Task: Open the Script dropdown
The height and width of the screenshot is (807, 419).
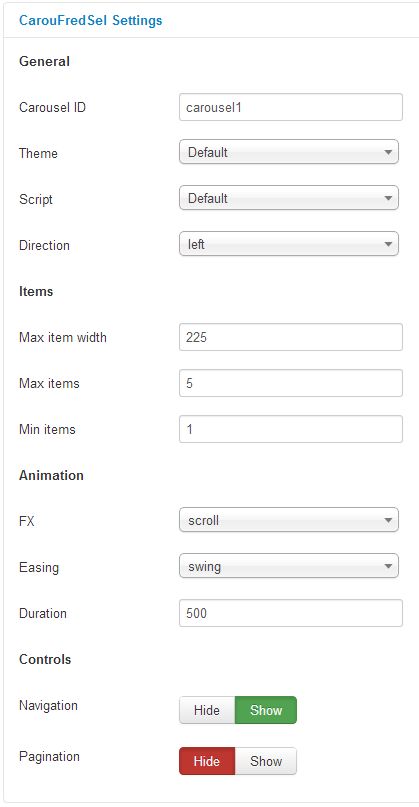Action: coord(289,198)
